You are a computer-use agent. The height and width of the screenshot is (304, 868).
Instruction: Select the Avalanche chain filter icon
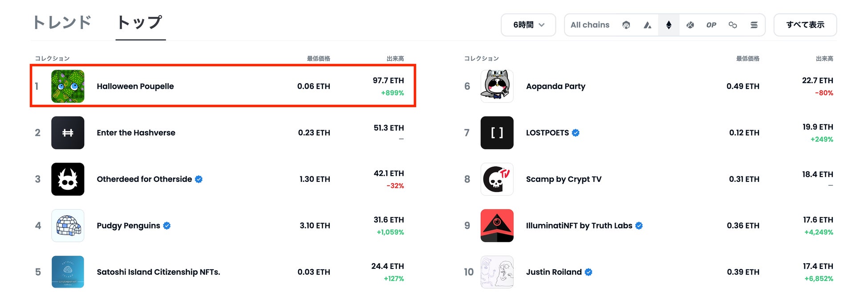648,25
